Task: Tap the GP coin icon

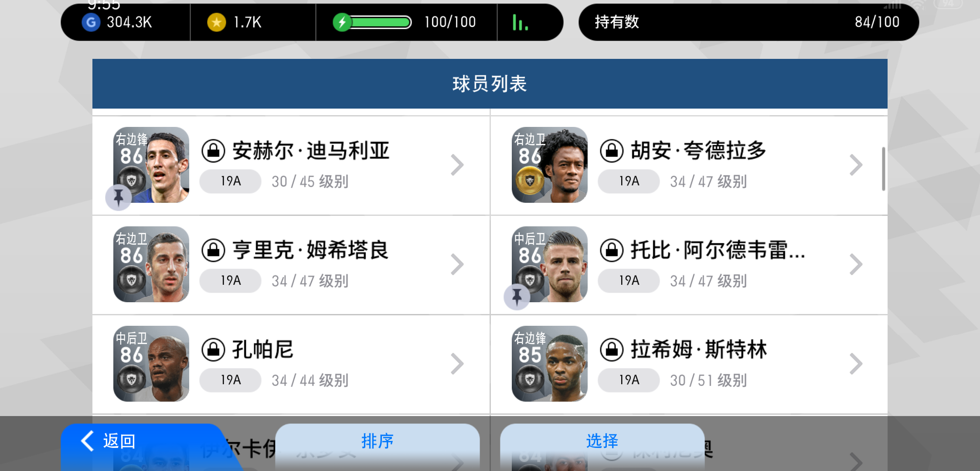Action: click(91, 22)
